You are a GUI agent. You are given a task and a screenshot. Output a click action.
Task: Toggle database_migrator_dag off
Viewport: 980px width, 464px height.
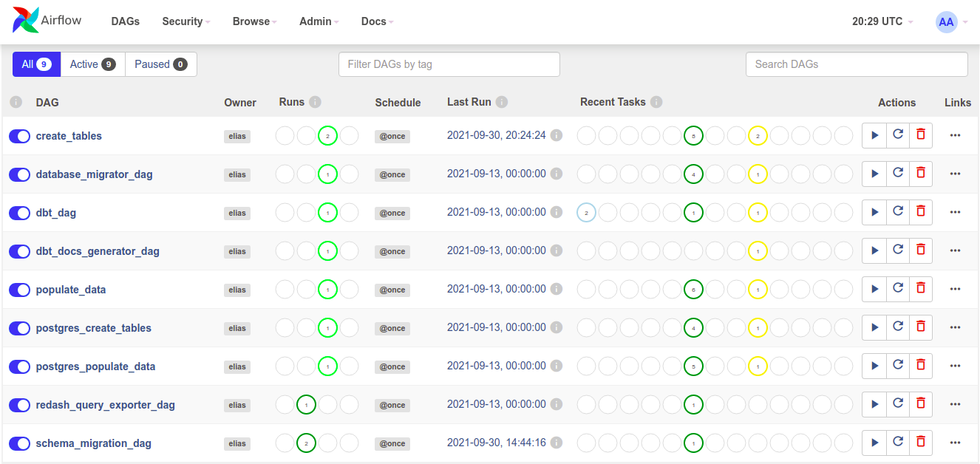tap(19, 174)
